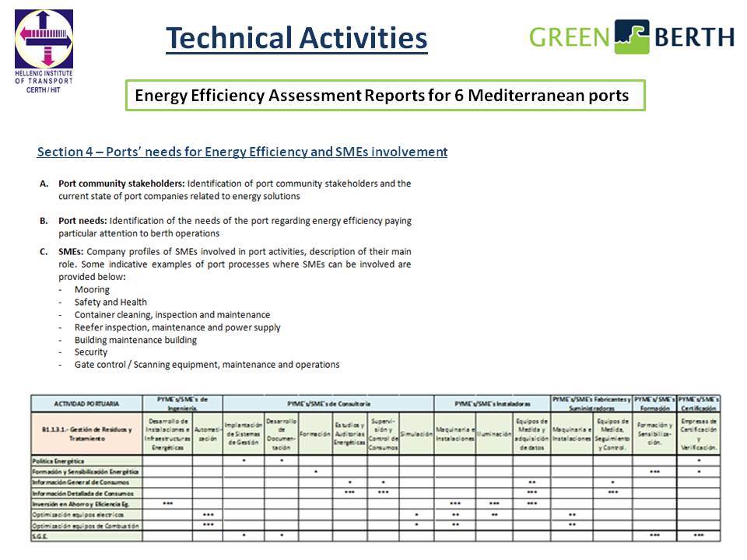Click 'Inversión en Ahorro y Eficiencia Eg.' row label

86,504
